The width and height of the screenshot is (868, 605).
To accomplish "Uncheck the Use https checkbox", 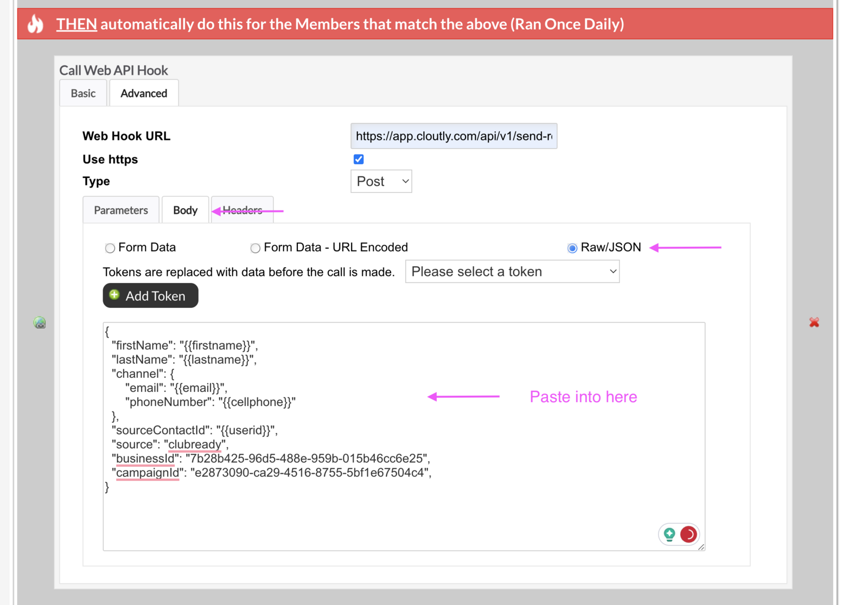I will coord(359,159).
